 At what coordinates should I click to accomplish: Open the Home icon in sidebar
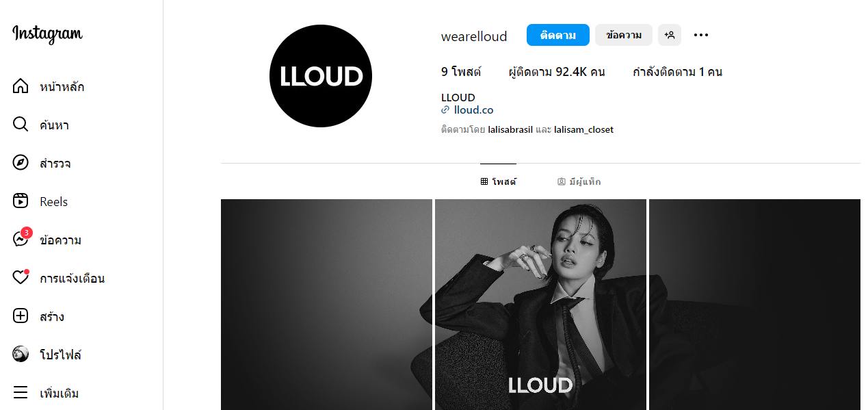21,87
